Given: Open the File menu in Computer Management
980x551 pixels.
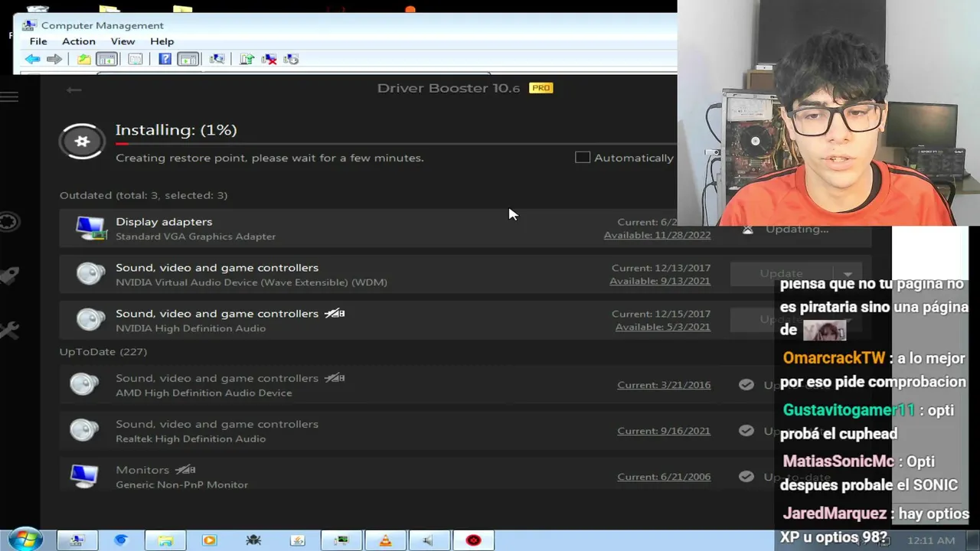Looking at the screenshot, I should (38, 41).
